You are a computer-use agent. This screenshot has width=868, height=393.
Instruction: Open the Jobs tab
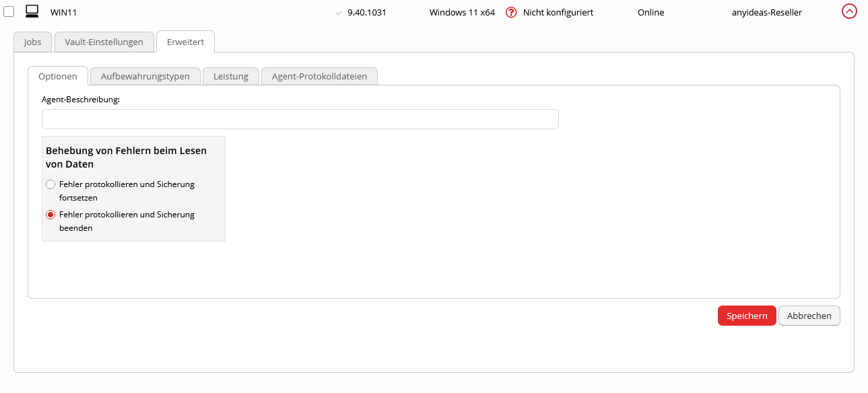pyautogui.click(x=32, y=42)
